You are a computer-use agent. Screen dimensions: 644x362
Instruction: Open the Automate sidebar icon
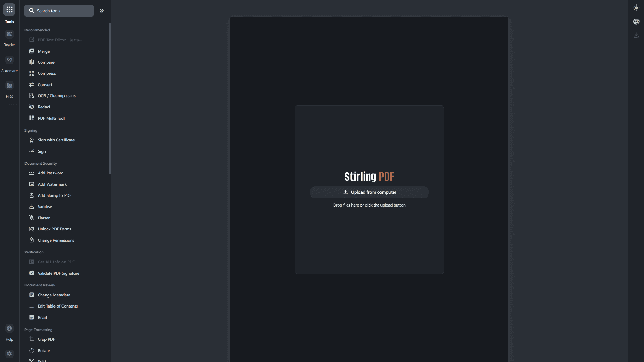point(9,60)
